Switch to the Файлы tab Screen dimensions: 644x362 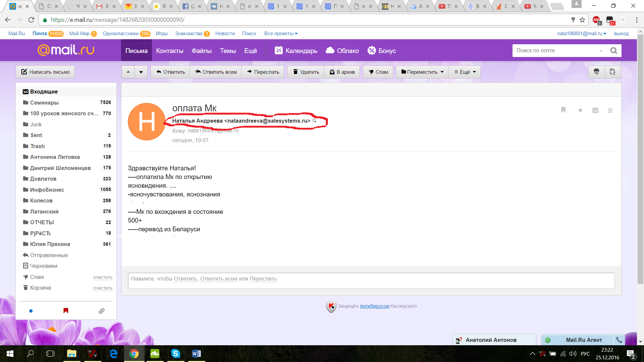coord(201,51)
